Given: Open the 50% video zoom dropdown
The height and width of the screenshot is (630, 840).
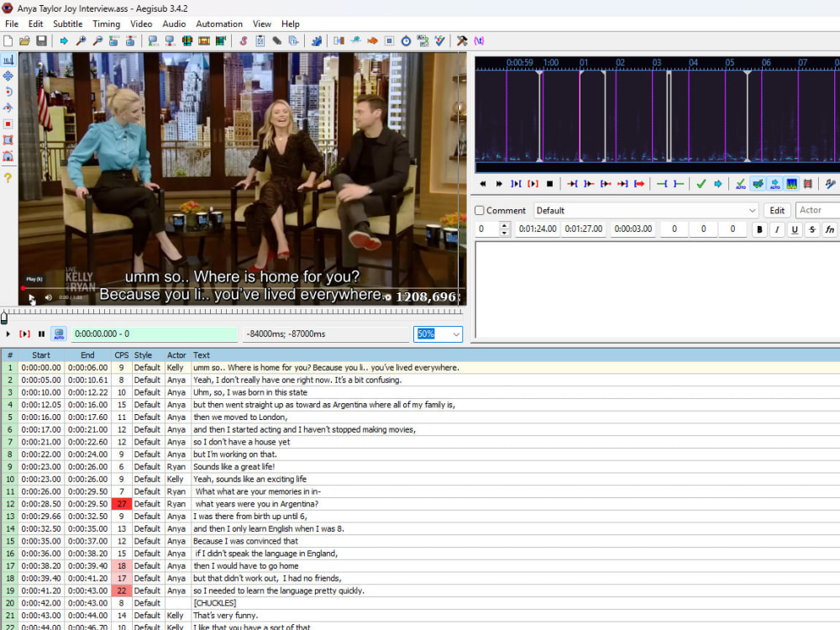Looking at the screenshot, I should [x=456, y=334].
